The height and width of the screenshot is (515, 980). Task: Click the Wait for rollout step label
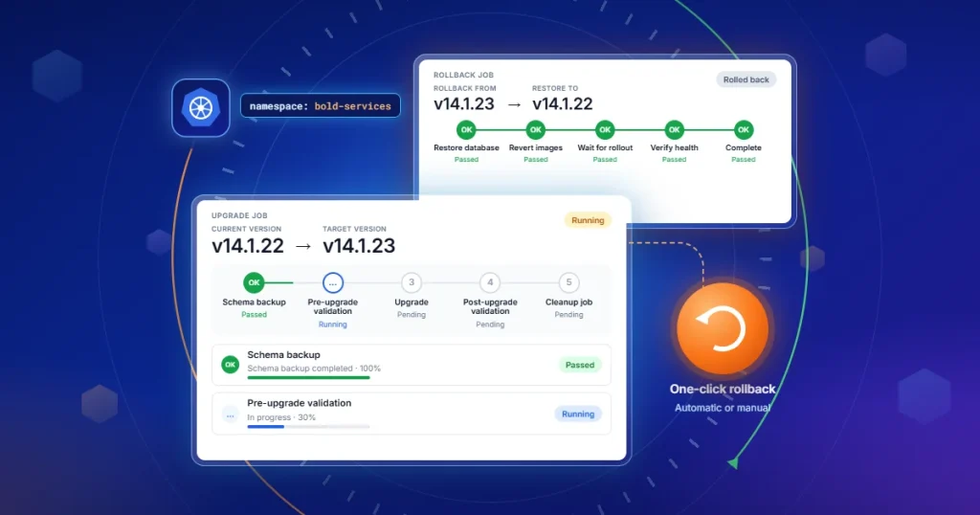[605, 147]
